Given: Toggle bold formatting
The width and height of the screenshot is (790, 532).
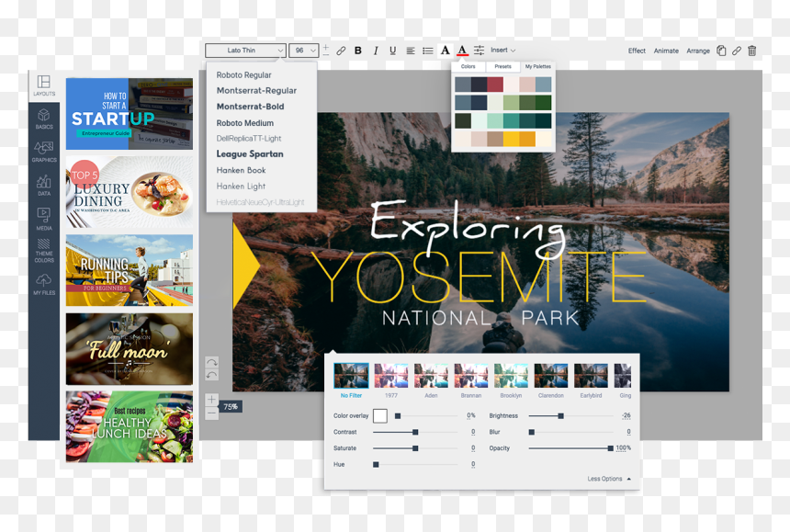Looking at the screenshot, I should [358, 51].
